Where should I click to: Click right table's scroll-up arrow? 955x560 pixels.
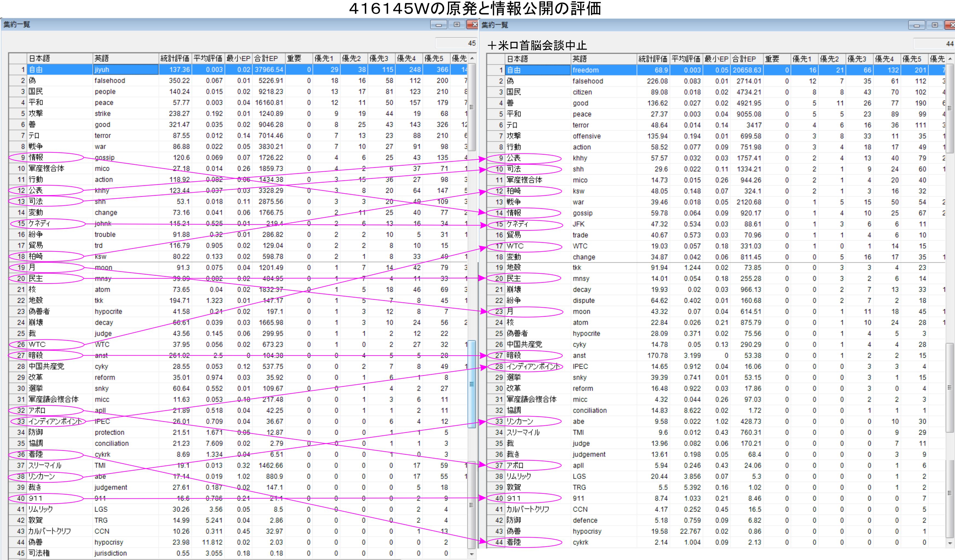[x=950, y=59]
